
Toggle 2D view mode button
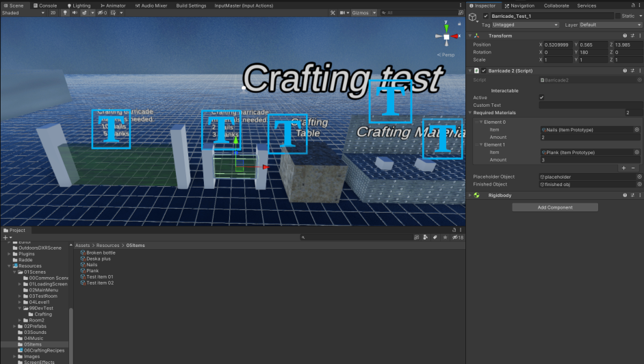coord(53,13)
